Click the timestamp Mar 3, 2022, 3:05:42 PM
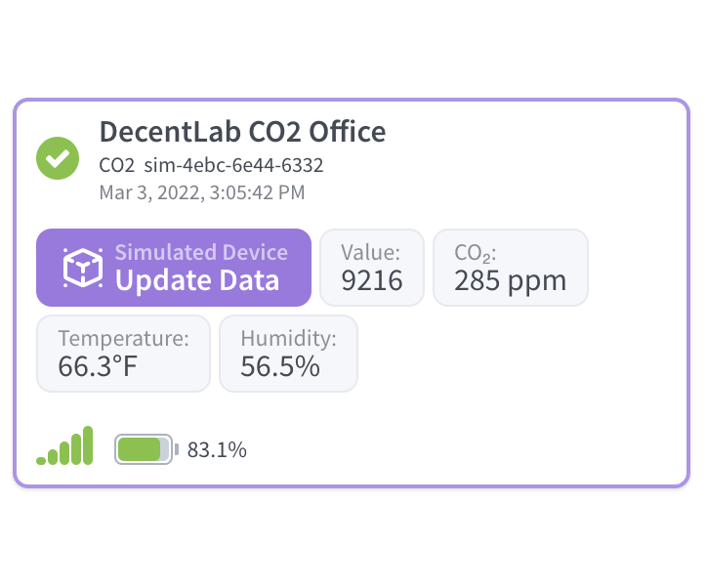 (x=202, y=192)
